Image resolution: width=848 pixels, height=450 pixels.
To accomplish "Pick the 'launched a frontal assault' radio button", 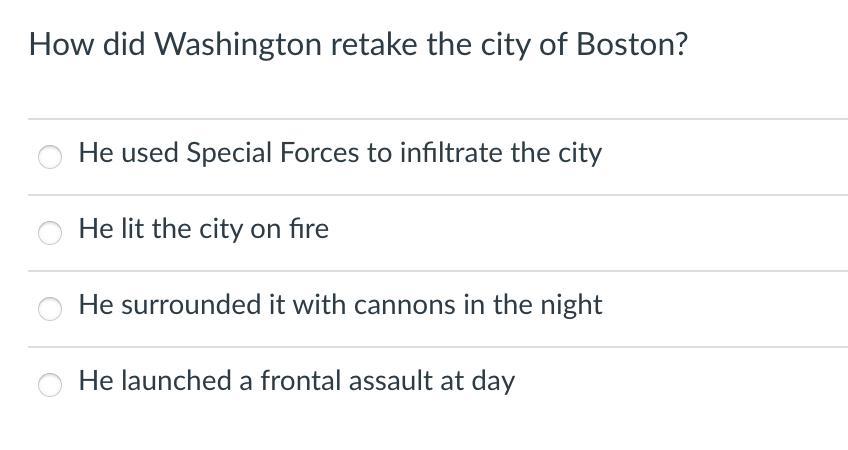I will pos(50,385).
